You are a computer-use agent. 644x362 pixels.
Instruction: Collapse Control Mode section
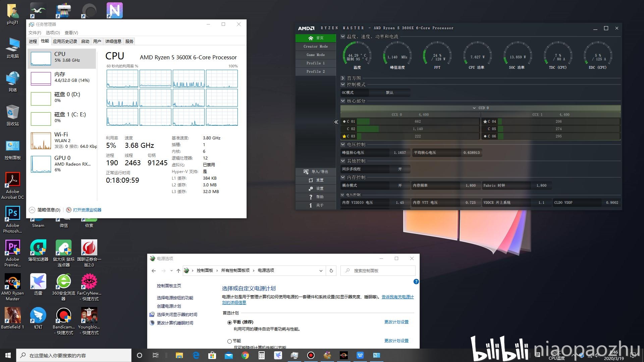pos(343,84)
